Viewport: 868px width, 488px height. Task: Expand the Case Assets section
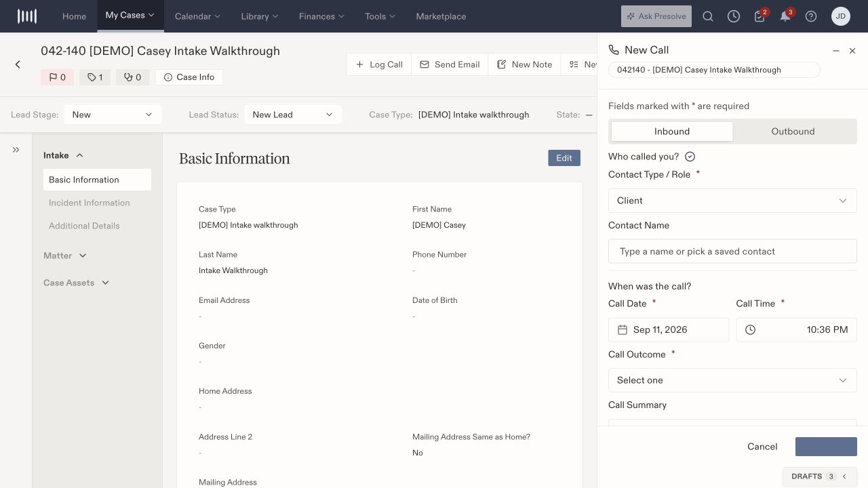coord(76,283)
